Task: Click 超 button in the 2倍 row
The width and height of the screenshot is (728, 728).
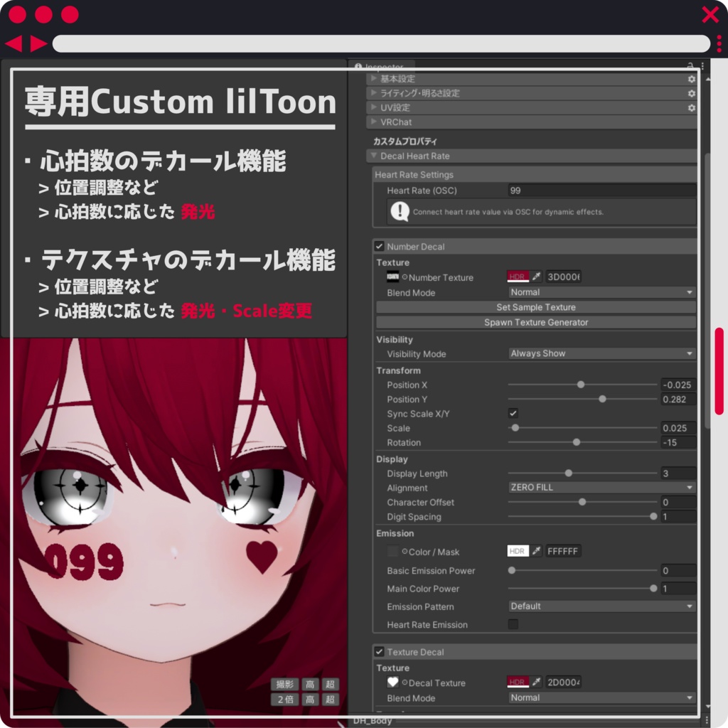Action: click(330, 700)
